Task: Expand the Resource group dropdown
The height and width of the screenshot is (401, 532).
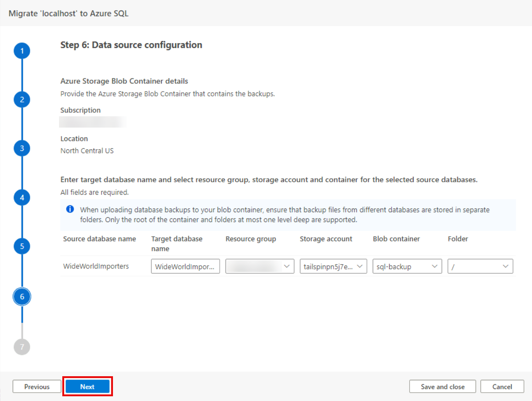Action: [x=259, y=266]
